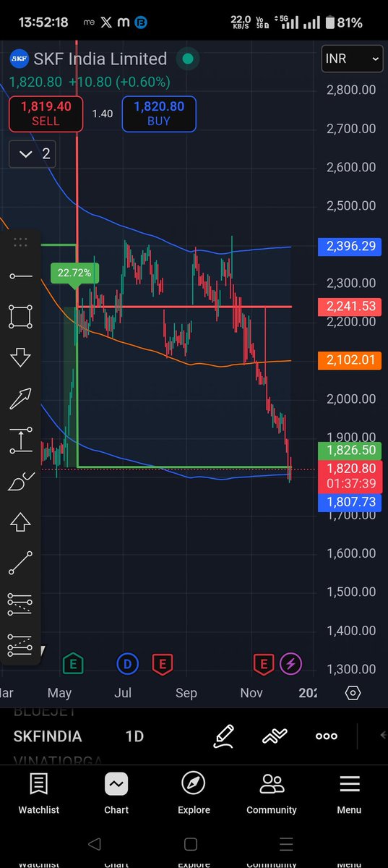This screenshot has width=388, height=868.
Task: Tap the green 1,826.50 price label
Action: [348, 450]
